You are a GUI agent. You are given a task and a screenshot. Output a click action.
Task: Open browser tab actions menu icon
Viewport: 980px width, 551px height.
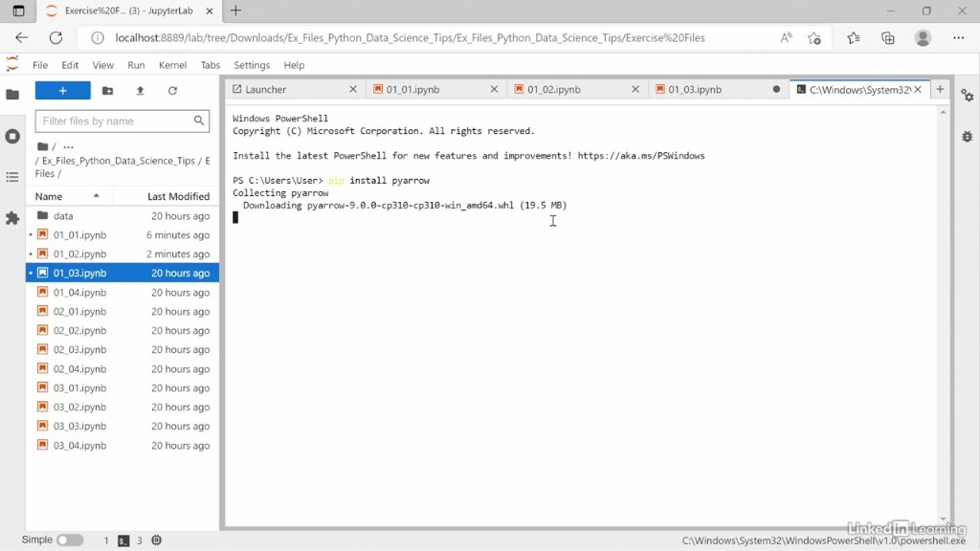pyautogui.click(x=18, y=11)
